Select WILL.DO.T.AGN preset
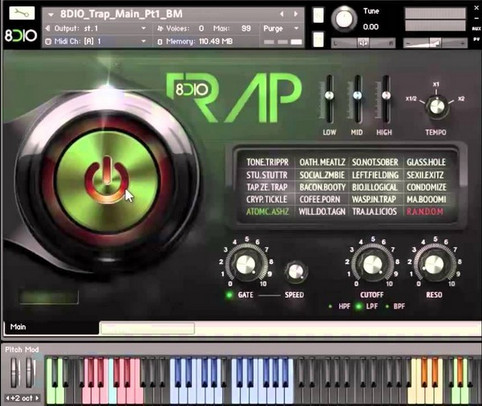482x406 pixels. click(x=322, y=212)
